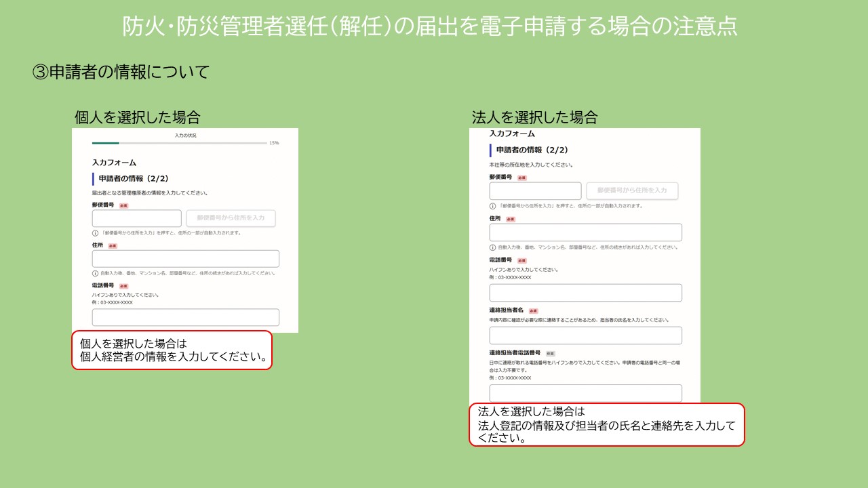Click info icon under address field in corporate form
Viewport: 868px width, 488px height.
[x=492, y=247]
